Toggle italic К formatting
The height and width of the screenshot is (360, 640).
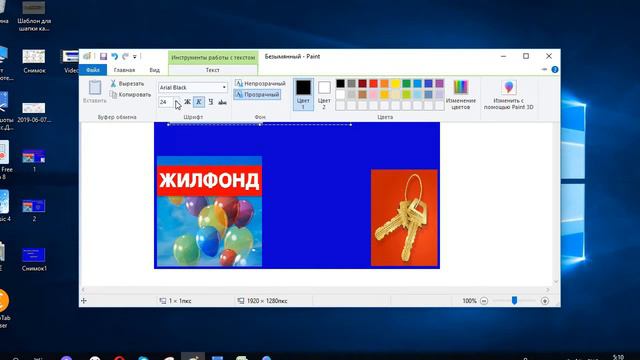(x=199, y=102)
